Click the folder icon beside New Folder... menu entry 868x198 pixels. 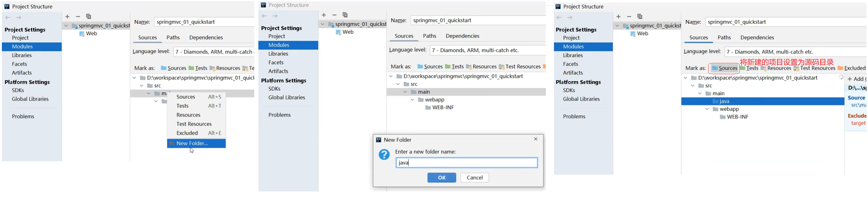pyautogui.click(x=172, y=143)
